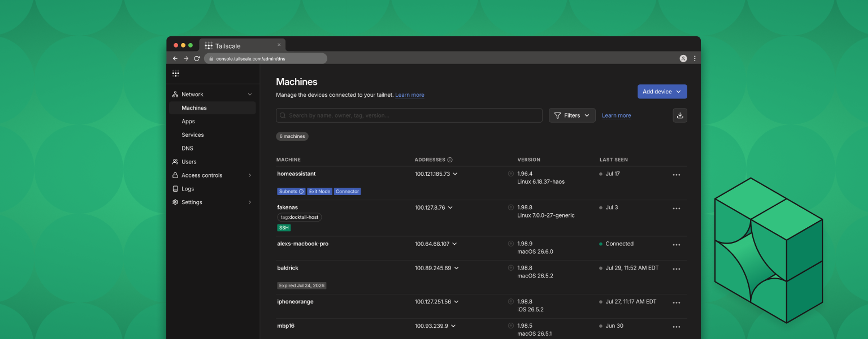Expand addresses for 100.127.251.56

coord(456,301)
